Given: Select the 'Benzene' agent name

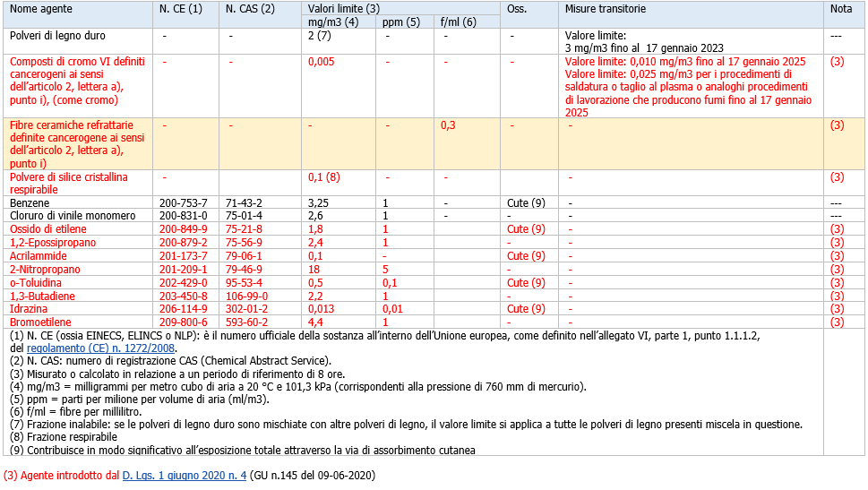Looking at the screenshot, I should 30,203.
